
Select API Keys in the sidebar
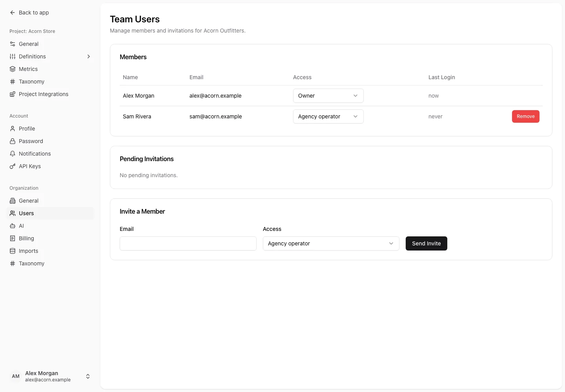point(50,166)
